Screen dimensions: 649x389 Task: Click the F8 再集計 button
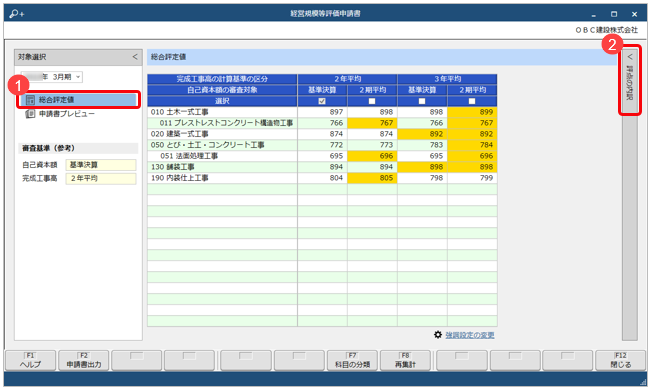coord(405,360)
